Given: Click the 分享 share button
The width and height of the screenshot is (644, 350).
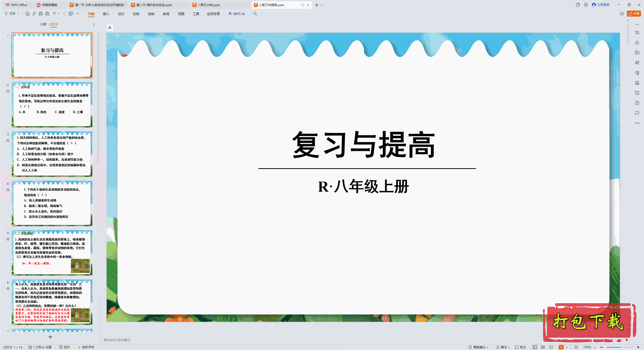Looking at the screenshot, I should [634, 14].
